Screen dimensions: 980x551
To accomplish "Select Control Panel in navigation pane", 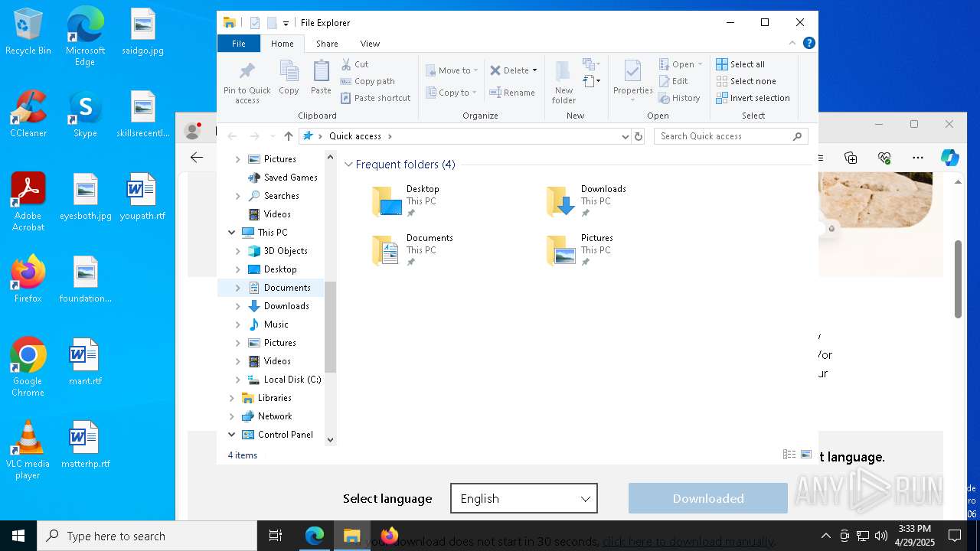I will pyautogui.click(x=285, y=435).
